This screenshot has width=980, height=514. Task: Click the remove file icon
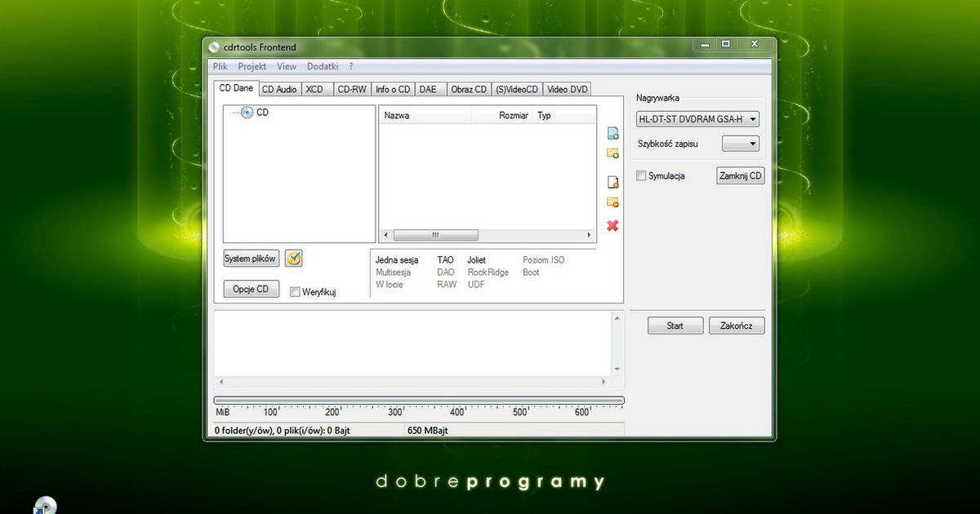click(x=612, y=181)
